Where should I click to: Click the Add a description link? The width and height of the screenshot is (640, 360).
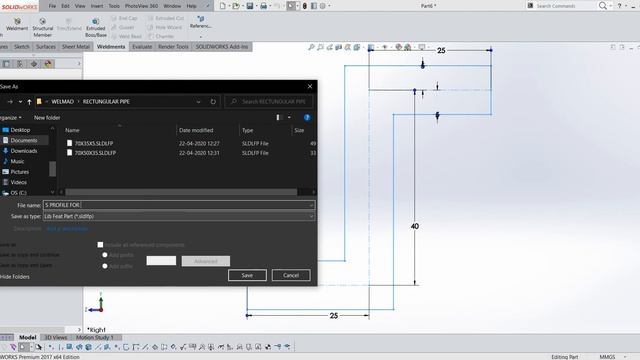pyautogui.click(x=67, y=229)
